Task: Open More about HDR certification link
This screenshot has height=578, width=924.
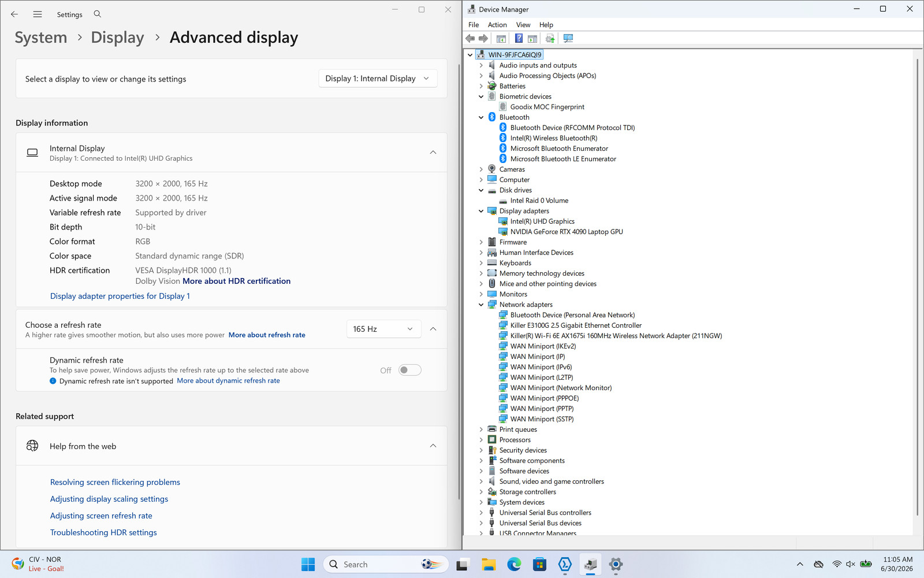Action: point(237,281)
